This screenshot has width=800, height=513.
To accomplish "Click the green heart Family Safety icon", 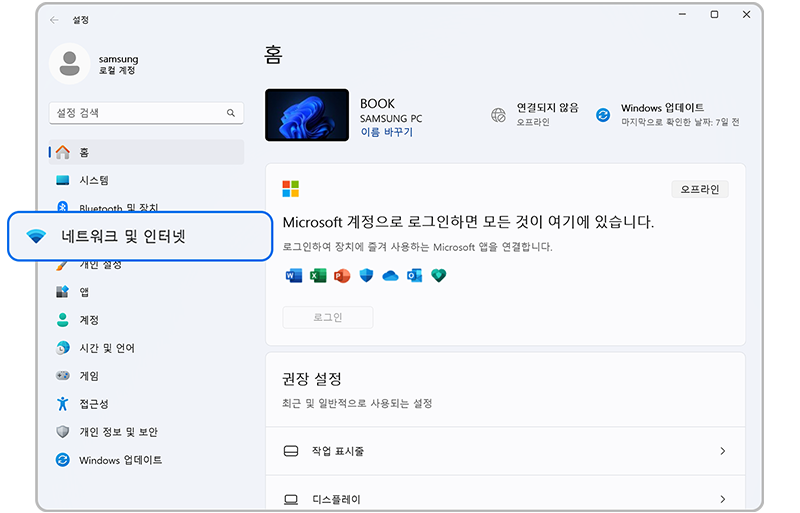I will 439,276.
